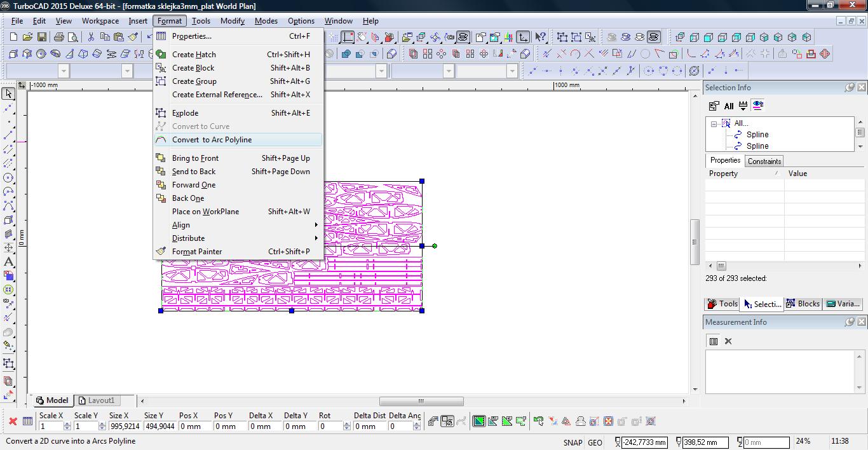Toggle SNAP mode in status bar
Viewport: 868px width, 450px height.
[x=572, y=442]
